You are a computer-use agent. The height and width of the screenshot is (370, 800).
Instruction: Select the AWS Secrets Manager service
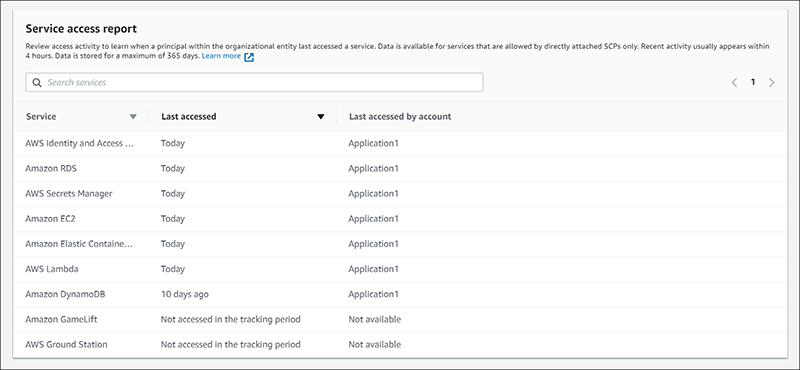click(69, 193)
